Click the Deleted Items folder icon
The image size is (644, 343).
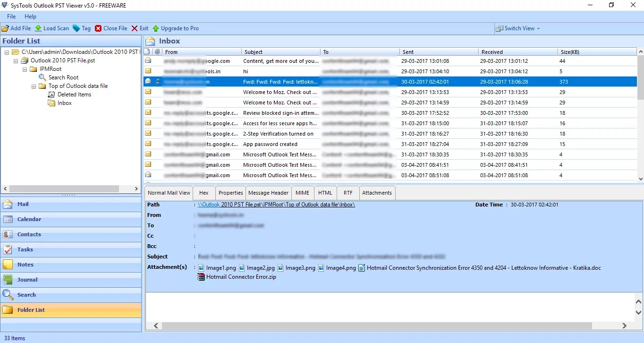point(51,94)
